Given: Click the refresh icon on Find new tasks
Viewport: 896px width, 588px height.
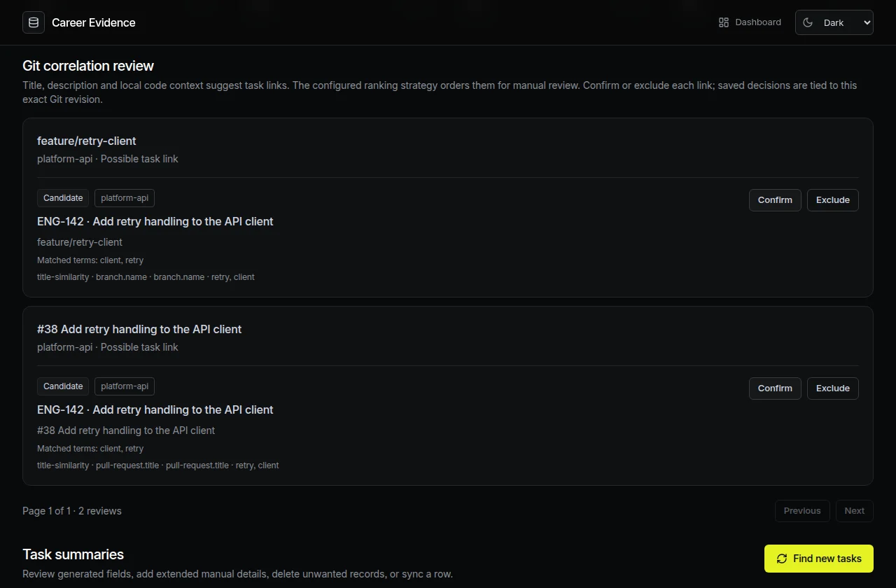Looking at the screenshot, I should 782,559.
